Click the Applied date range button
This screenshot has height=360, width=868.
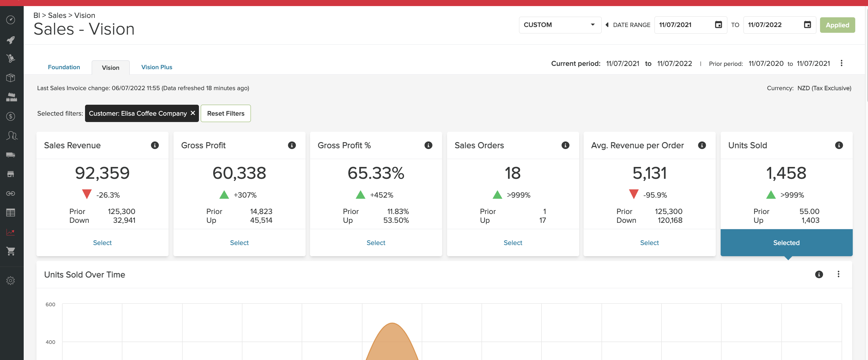pos(837,25)
